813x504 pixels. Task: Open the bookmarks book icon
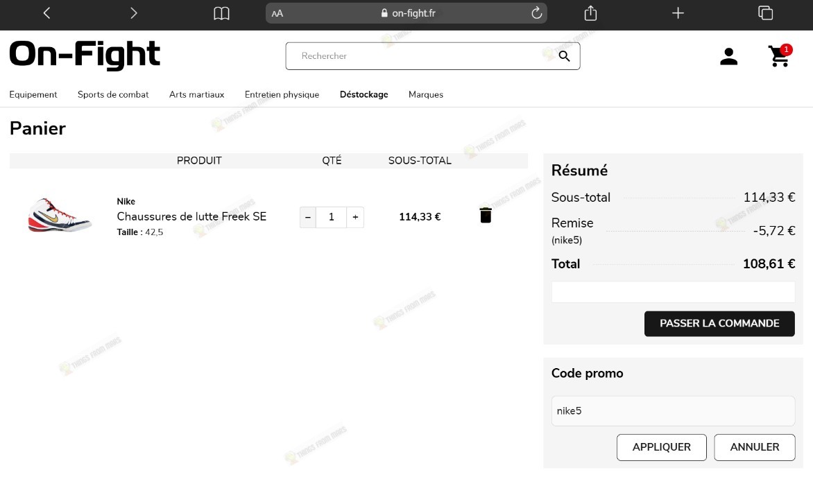221,13
